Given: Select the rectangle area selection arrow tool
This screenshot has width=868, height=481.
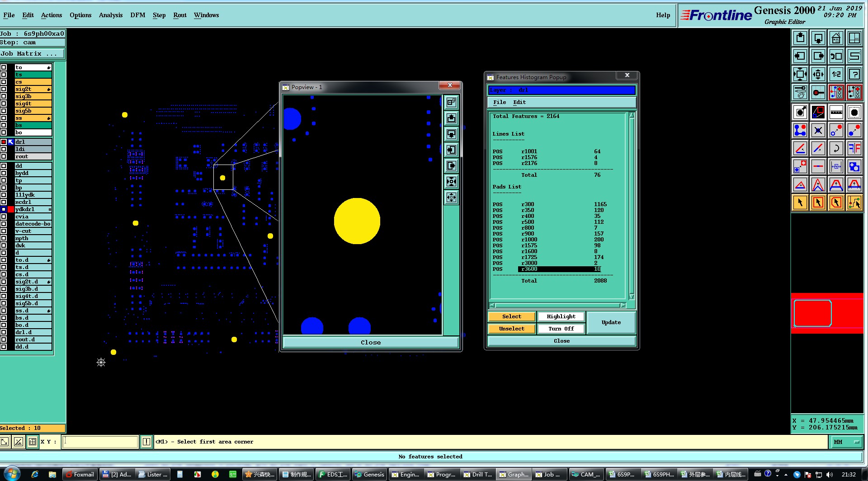Looking at the screenshot, I should tap(818, 203).
